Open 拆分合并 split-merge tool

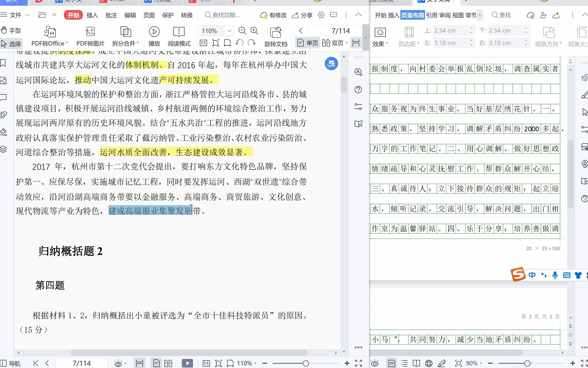pos(125,36)
